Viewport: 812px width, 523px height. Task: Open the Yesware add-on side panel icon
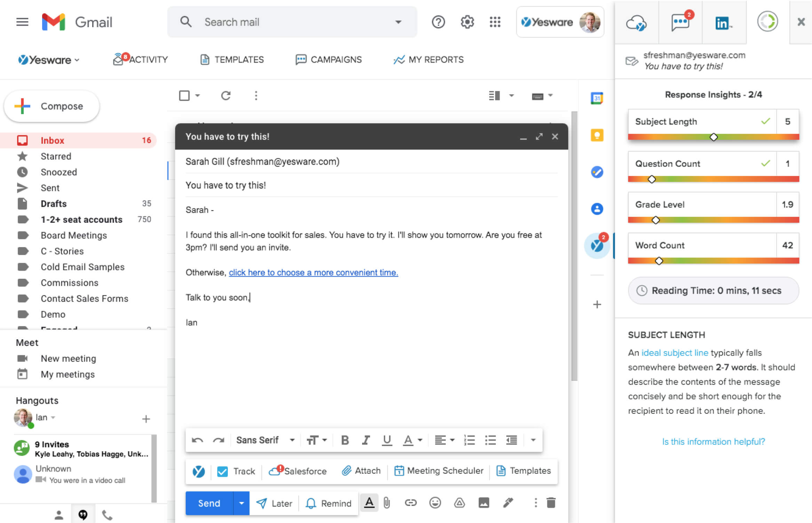(x=597, y=246)
